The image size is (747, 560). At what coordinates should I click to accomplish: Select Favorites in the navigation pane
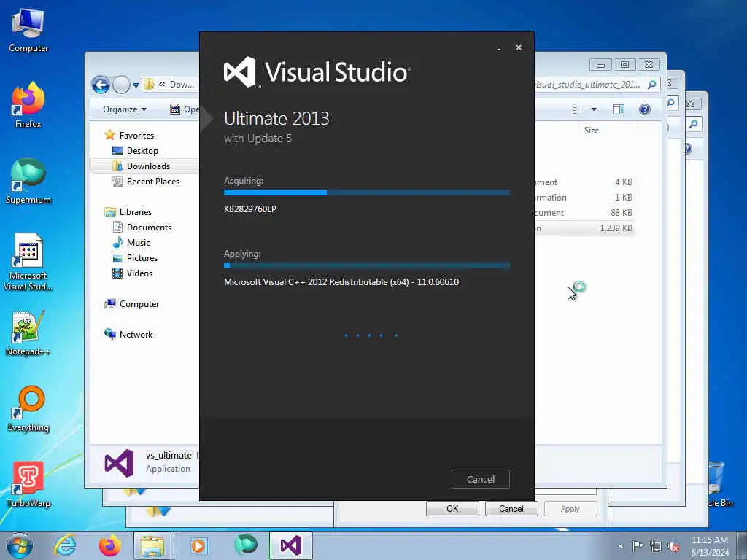(x=136, y=135)
